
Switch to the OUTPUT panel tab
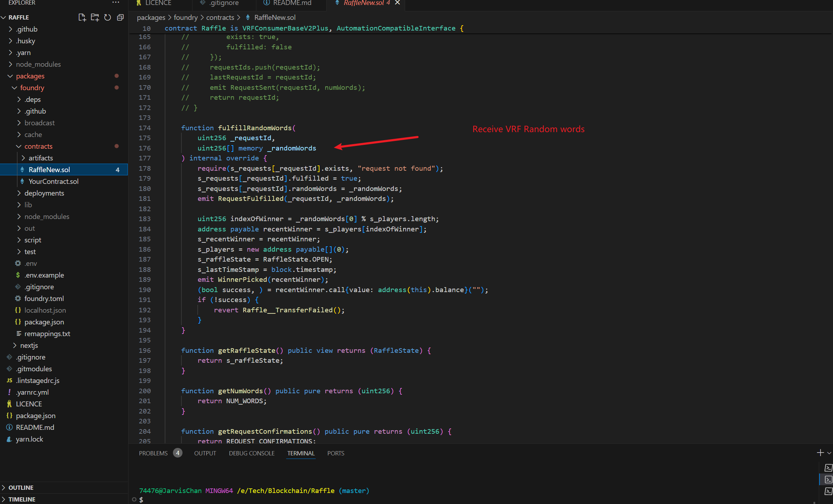pyautogui.click(x=205, y=453)
